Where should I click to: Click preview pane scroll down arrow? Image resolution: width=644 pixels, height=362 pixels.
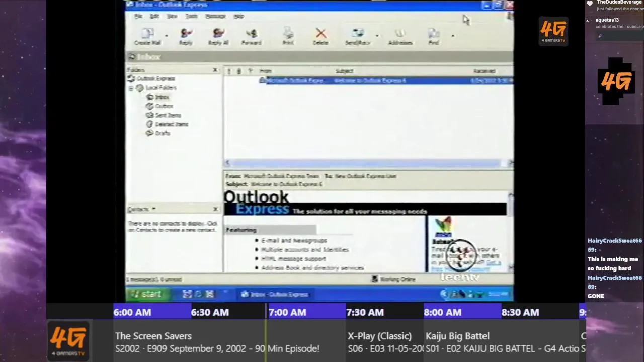[x=510, y=268]
